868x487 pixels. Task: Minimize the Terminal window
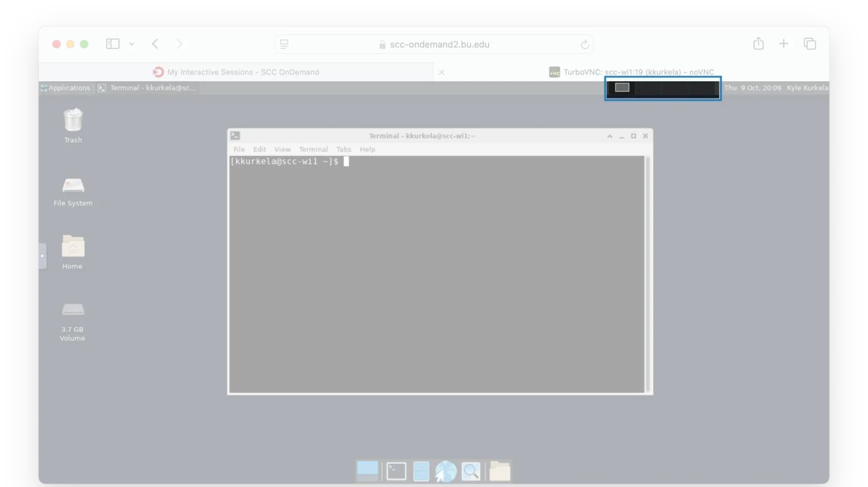point(621,136)
